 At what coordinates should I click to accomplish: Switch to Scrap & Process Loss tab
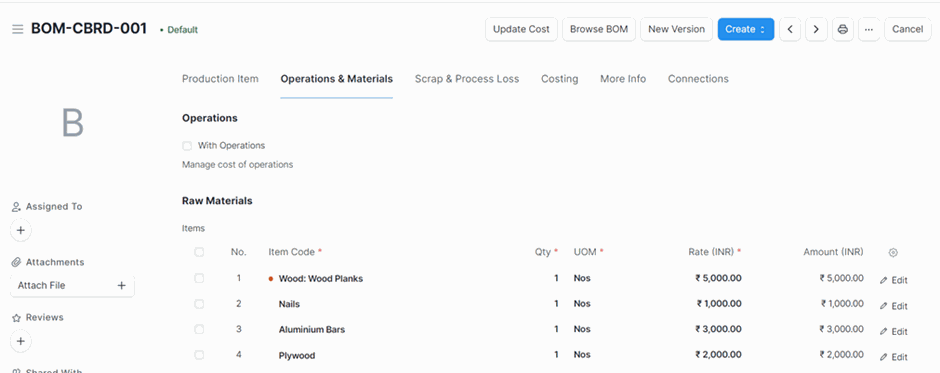click(467, 79)
